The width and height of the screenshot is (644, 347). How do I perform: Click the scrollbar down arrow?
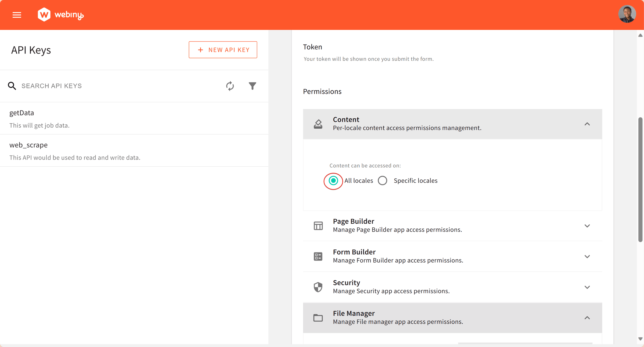pyautogui.click(x=640, y=339)
